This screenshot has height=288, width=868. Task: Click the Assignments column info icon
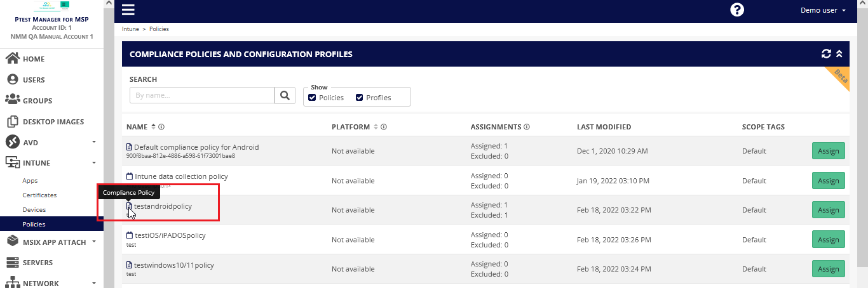point(527,127)
